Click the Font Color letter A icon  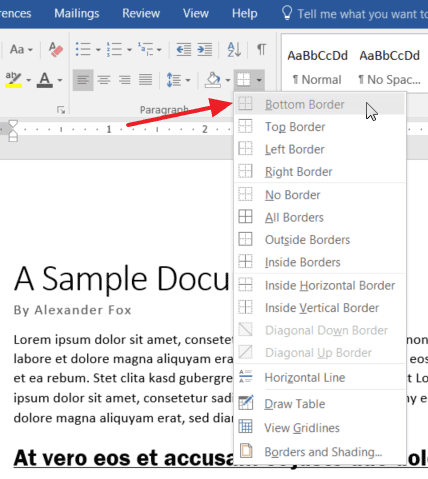coord(45,80)
